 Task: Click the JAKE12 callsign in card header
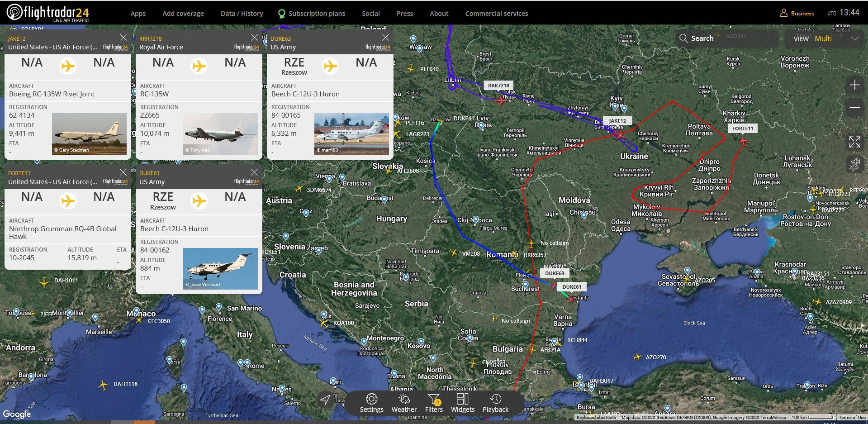pos(17,39)
